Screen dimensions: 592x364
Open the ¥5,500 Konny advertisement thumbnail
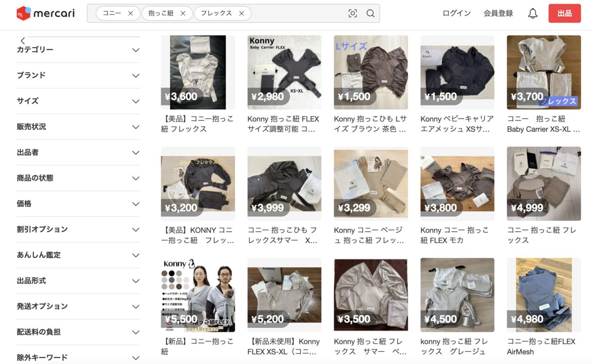click(198, 295)
